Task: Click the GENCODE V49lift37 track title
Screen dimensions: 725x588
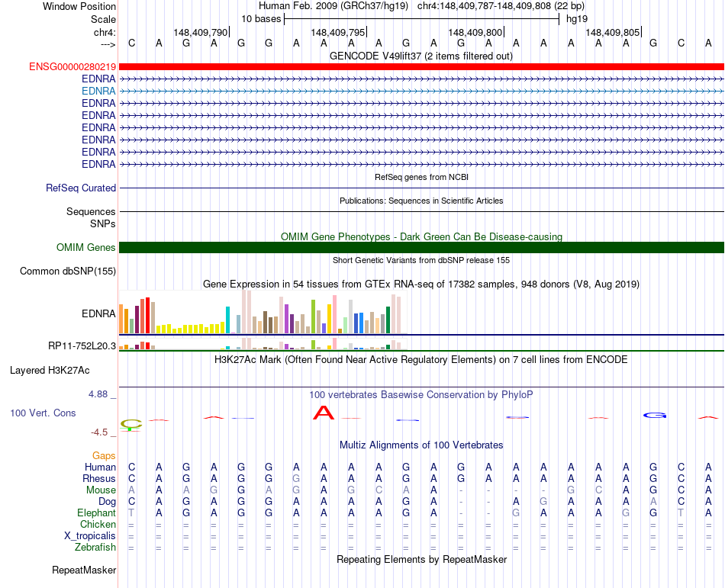Action: click(x=421, y=56)
